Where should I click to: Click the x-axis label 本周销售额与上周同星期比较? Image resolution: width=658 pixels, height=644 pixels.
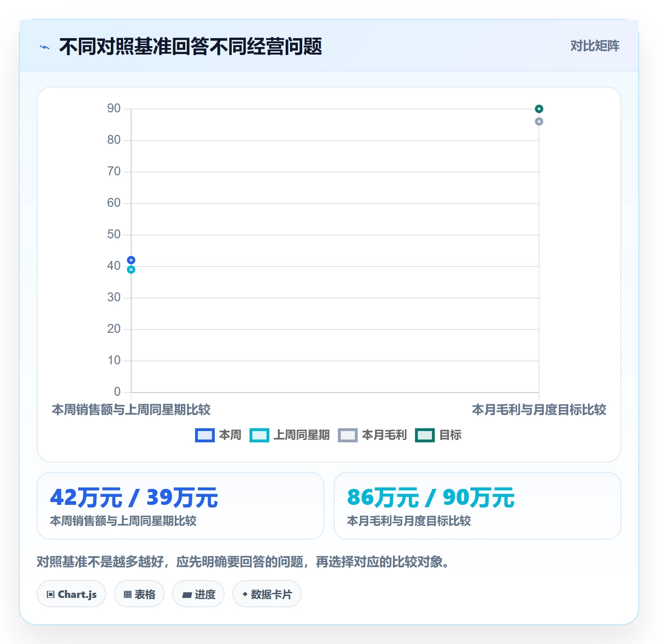pos(131,409)
